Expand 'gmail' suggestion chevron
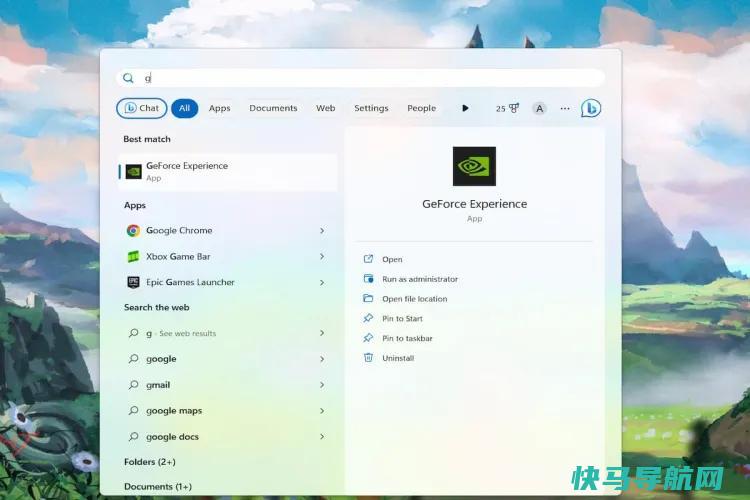The image size is (750, 500). pos(322,385)
